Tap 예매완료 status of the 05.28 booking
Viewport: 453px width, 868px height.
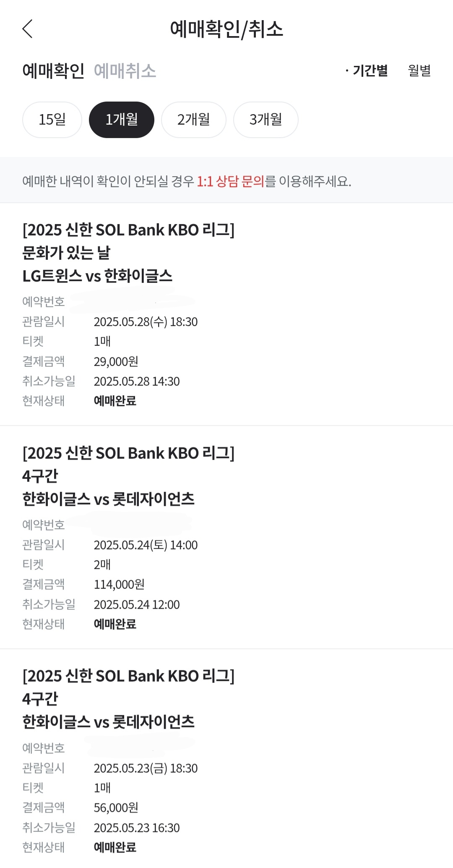(115, 401)
